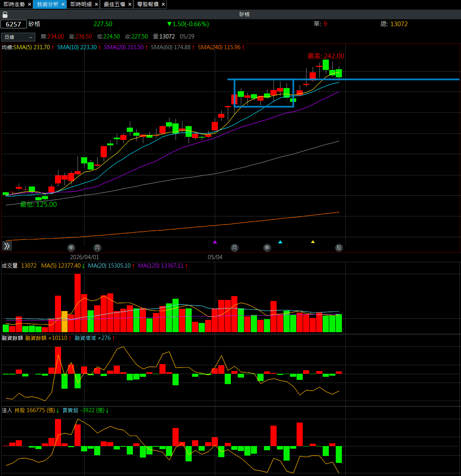Click the 矽格 name beside code 6257
The width and height of the screenshot is (461, 476).
tap(34, 24)
